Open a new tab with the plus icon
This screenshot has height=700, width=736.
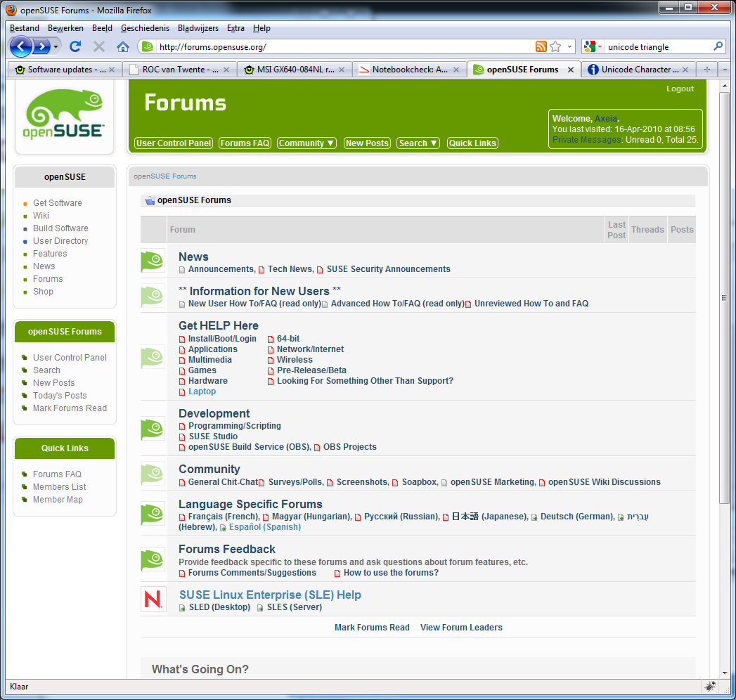coord(707,70)
